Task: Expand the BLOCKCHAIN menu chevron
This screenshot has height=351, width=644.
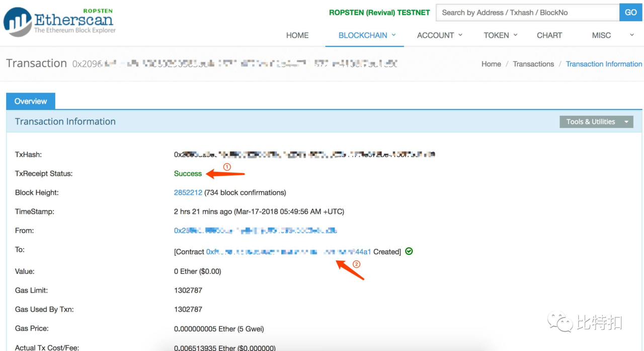Action: tap(394, 35)
